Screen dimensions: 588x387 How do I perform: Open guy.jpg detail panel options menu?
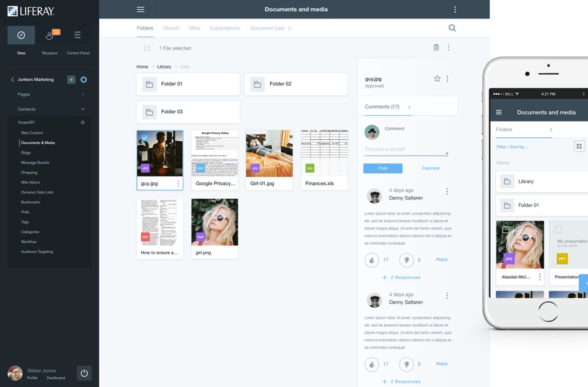click(448, 78)
